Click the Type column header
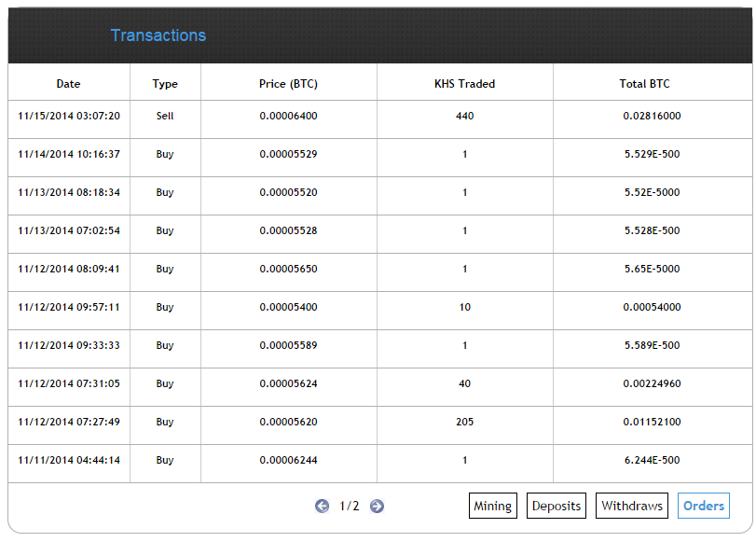Screen dimensions: 756x542 (x=165, y=84)
